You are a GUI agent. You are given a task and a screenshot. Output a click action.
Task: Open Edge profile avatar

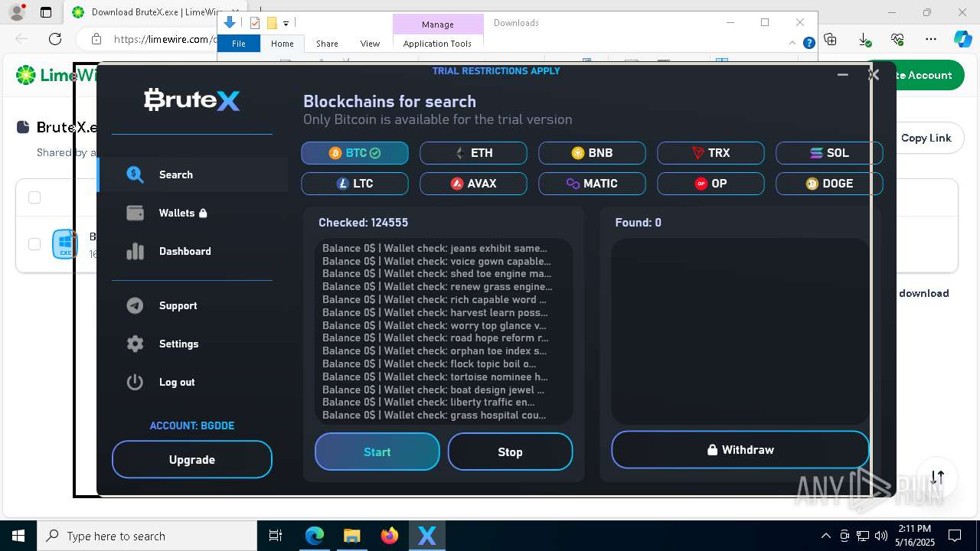(16, 12)
